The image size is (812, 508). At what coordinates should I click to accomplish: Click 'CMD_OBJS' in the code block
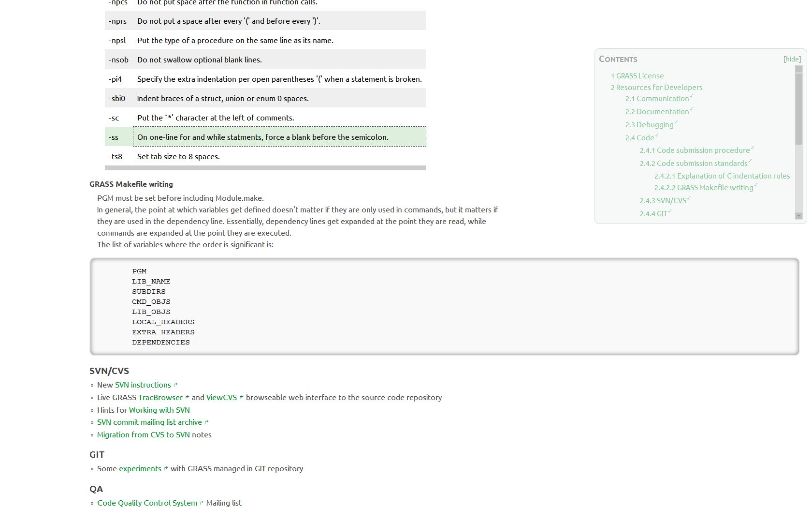151,302
